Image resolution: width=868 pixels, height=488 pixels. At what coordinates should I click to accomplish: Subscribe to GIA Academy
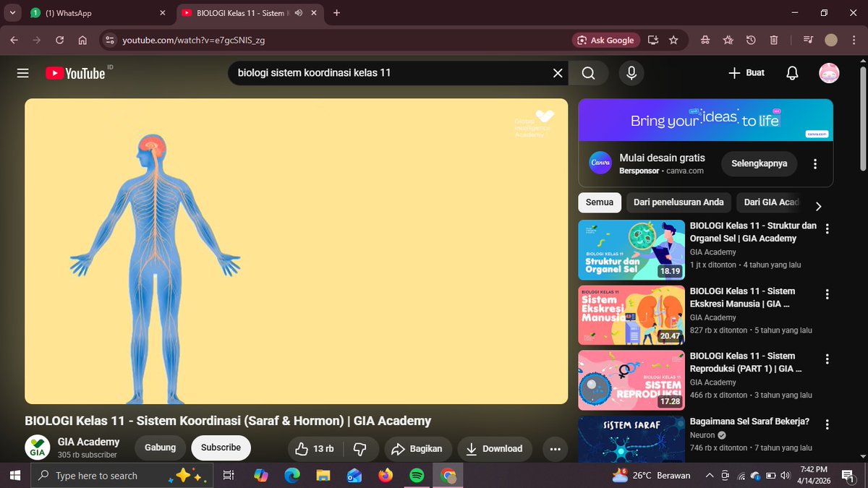(221, 448)
